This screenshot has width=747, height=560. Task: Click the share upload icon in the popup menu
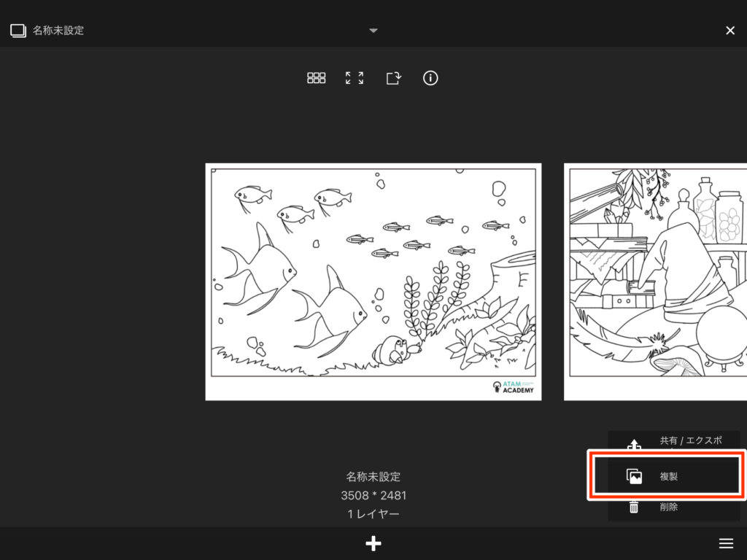(634, 444)
